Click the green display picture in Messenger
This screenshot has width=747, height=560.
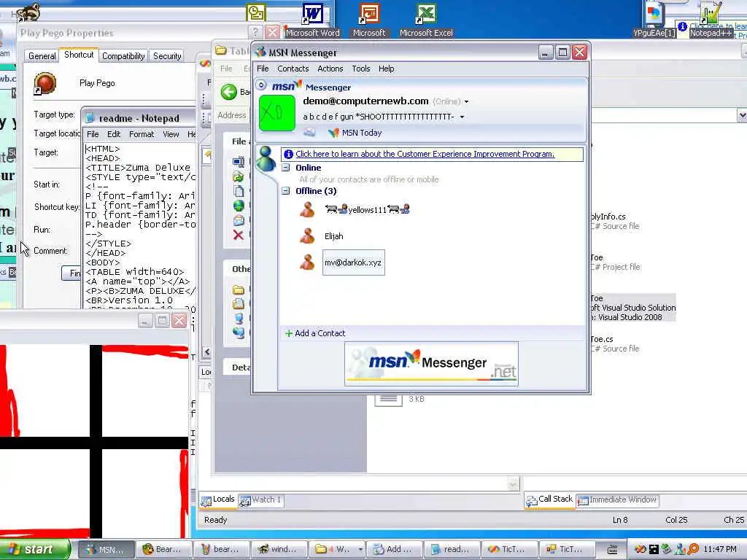(276, 113)
